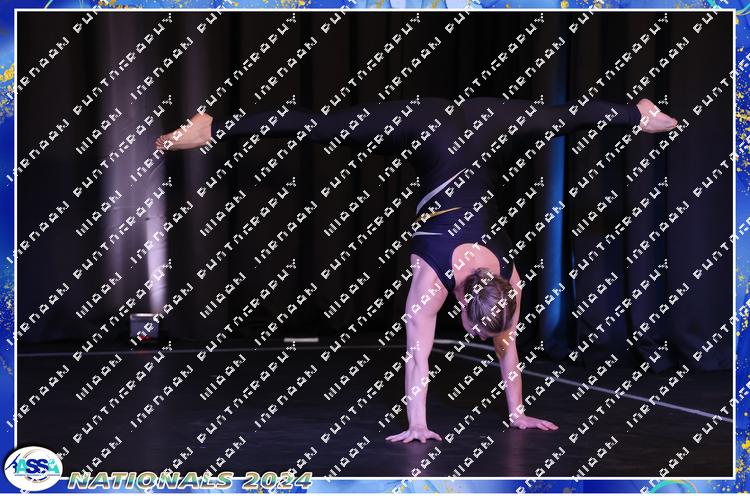750x500 pixels.
Task: Click the gold splatter on the left border
Action: pyautogui.click(x=7, y=75)
